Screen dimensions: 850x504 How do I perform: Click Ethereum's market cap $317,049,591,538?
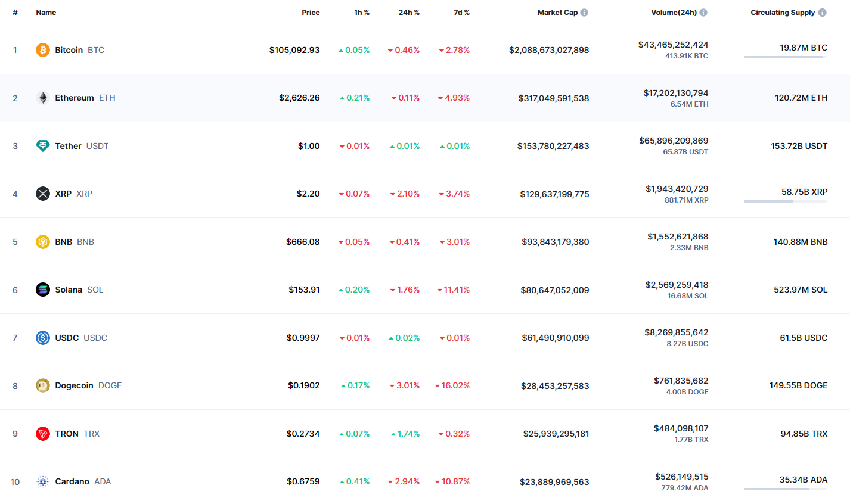[x=554, y=98]
